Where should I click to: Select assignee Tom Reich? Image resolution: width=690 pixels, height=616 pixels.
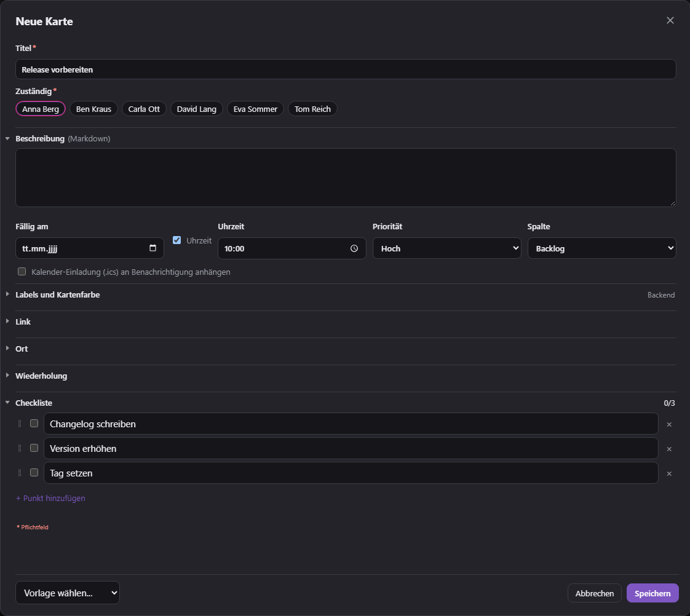point(312,109)
